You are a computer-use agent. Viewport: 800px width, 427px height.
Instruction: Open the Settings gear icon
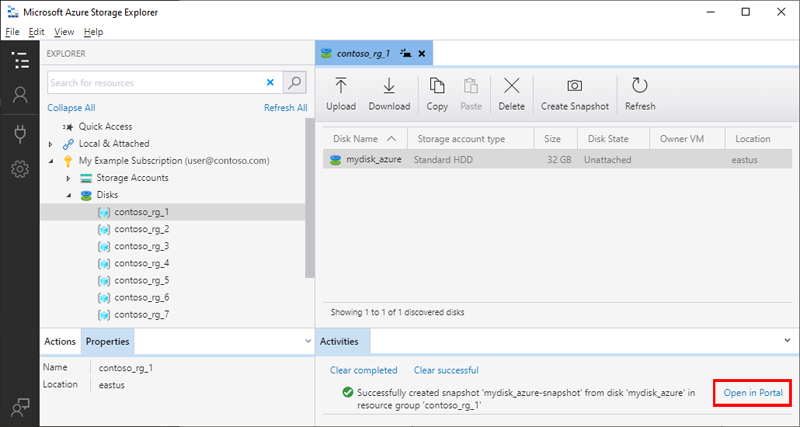point(19,169)
